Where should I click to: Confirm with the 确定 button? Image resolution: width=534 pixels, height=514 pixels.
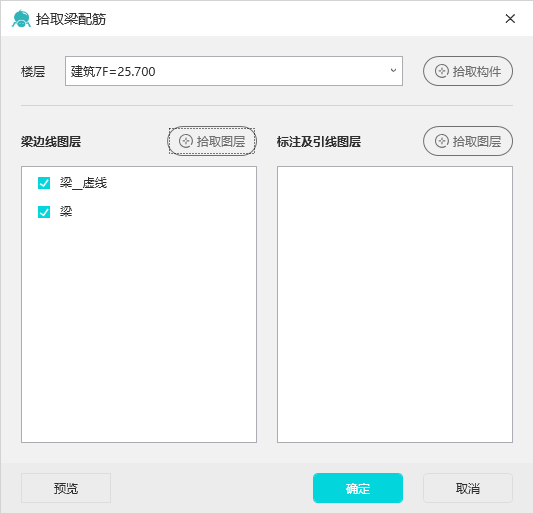tap(358, 488)
